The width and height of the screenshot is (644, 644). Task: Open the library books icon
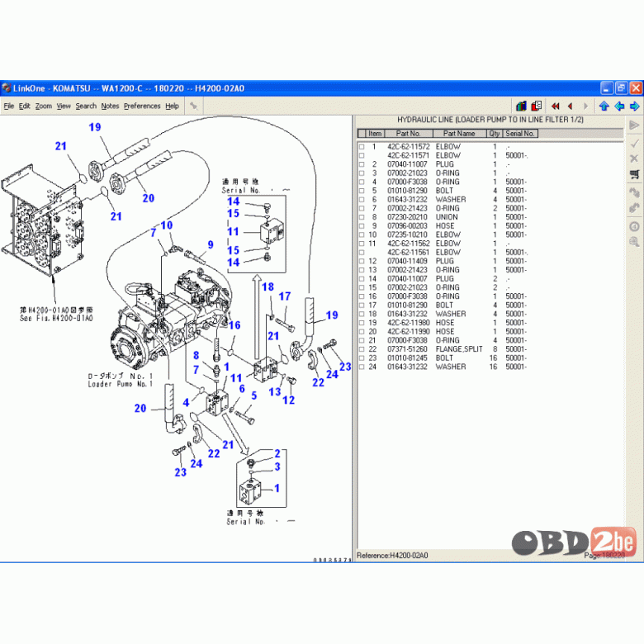pos(521,106)
